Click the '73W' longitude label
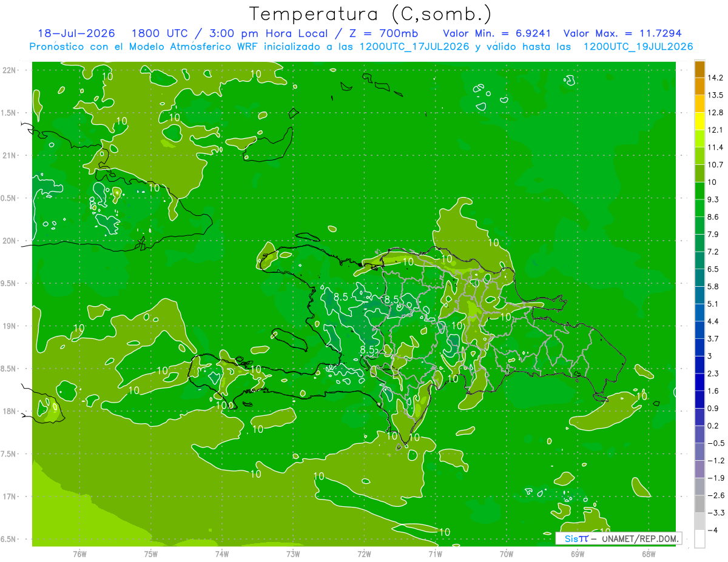 [293, 554]
